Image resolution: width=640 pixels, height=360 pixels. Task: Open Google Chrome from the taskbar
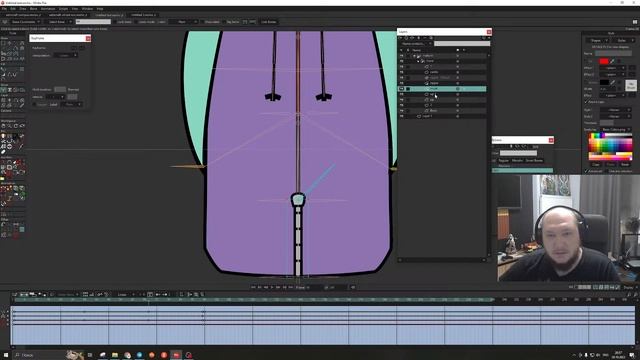127,355
